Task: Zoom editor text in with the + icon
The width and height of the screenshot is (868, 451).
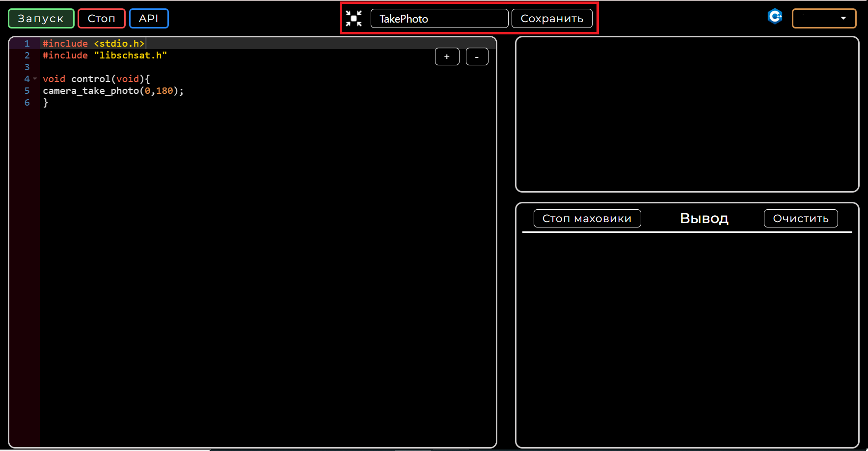Action: (x=446, y=56)
